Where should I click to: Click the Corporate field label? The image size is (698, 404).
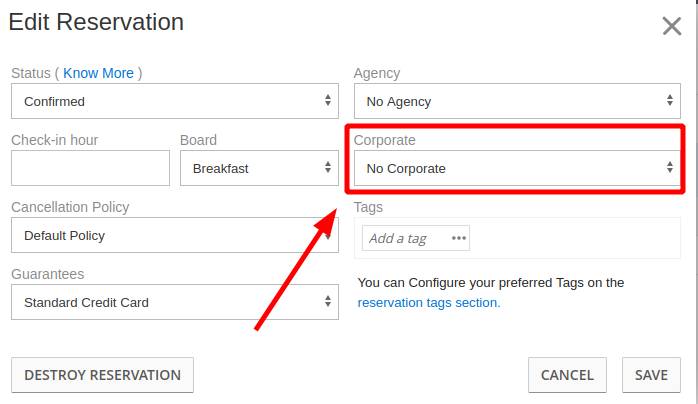385,140
